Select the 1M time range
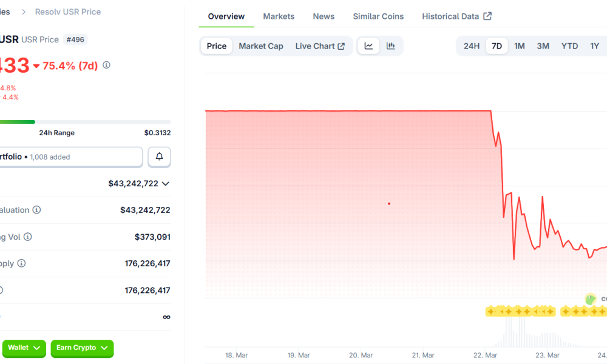607x364 pixels. pyautogui.click(x=520, y=46)
